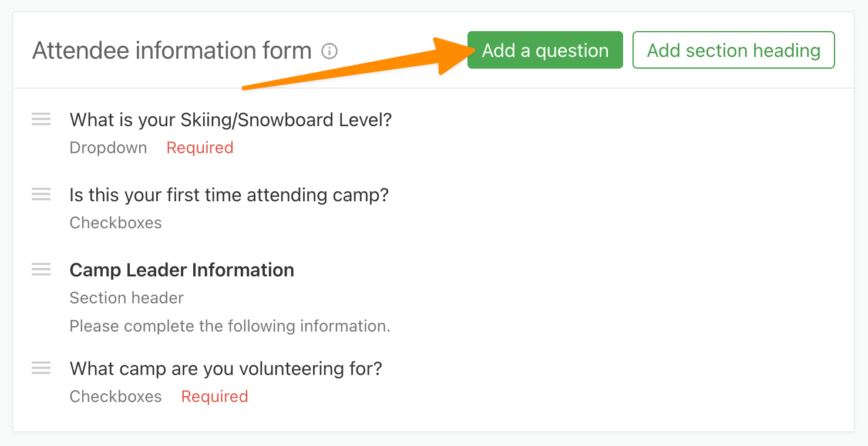
Task: Click the Add section heading button
Action: coord(734,50)
